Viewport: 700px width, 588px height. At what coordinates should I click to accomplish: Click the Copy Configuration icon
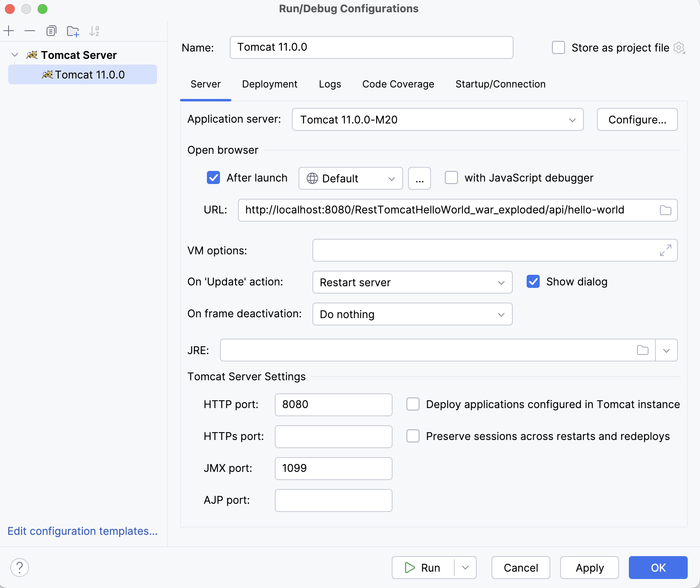(51, 31)
